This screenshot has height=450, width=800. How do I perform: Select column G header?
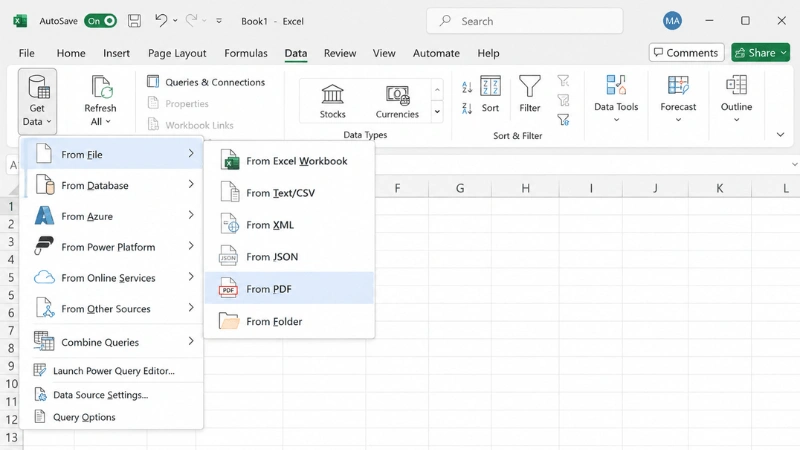(x=460, y=188)
